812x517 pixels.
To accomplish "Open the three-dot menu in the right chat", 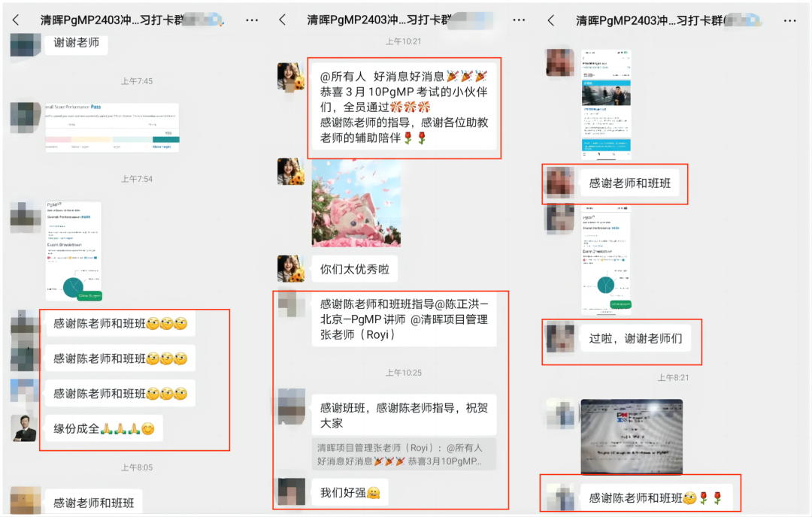I will point(787,20).
